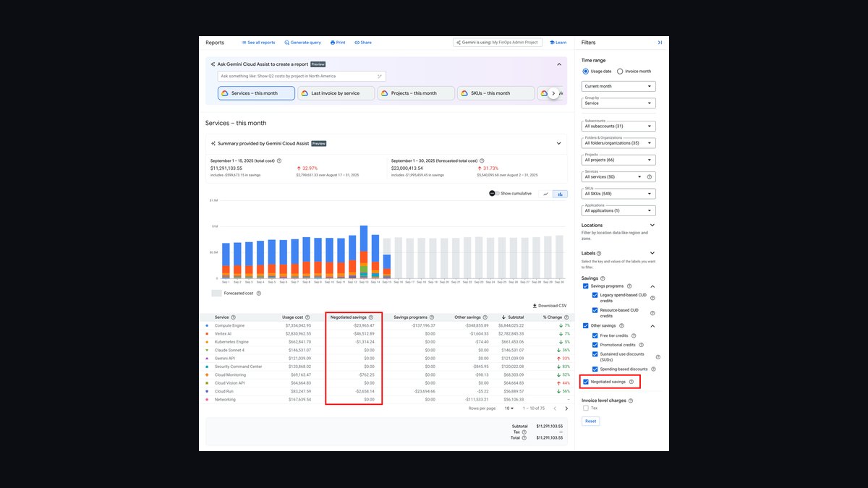Viewport: 868px width, 488px height.
Task: Select the SKUs – this month chip
Action: [x=496, y=93]
